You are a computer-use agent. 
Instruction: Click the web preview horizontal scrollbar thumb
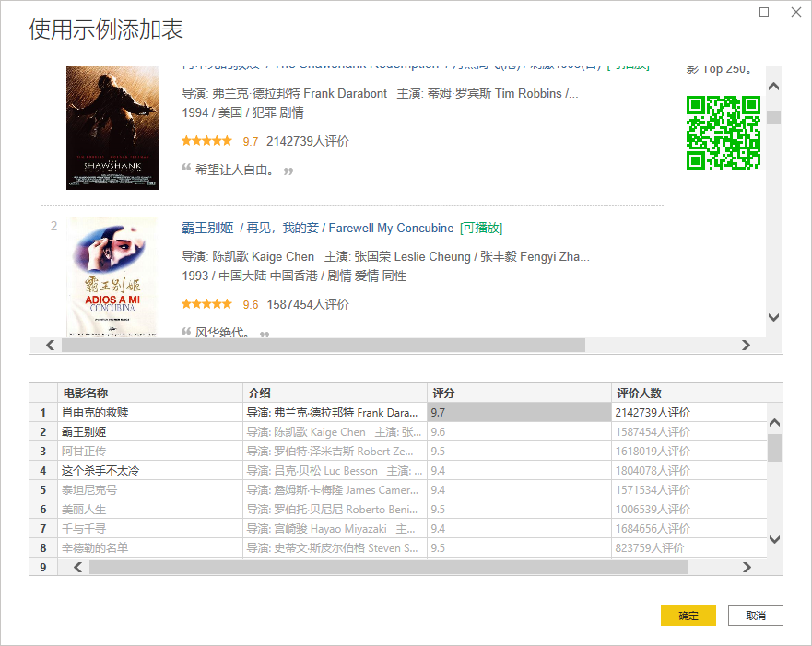coord(323,345)
